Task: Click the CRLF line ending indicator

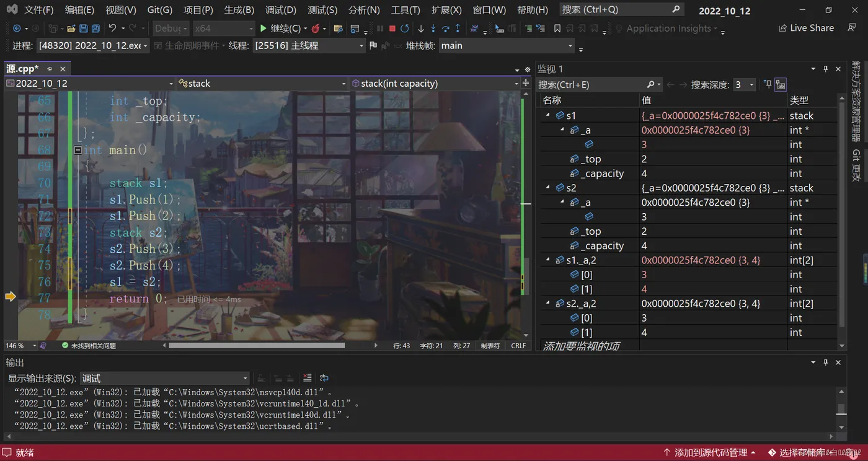Action: (x=518, y=346)
